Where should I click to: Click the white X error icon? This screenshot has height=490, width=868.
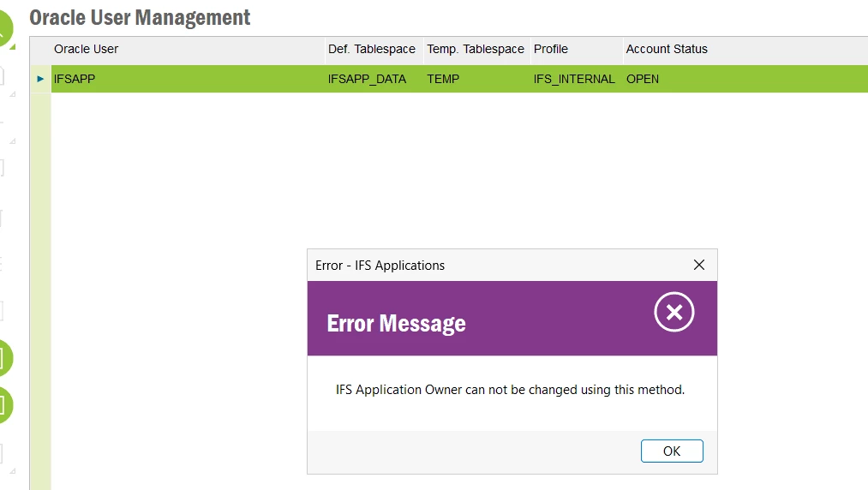(x=673, y=312)
